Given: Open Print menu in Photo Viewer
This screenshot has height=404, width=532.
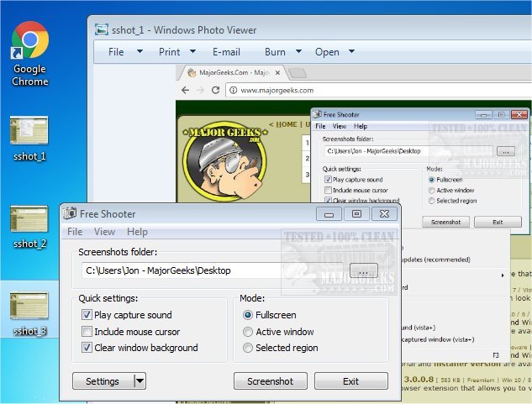Looking at the screenshot, I should pos(169,52).
